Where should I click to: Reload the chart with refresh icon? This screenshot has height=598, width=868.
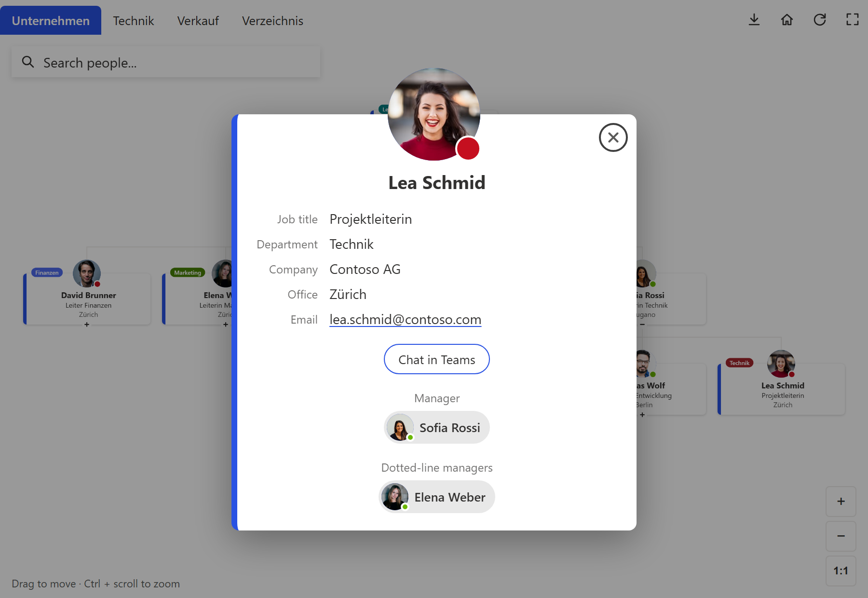tap(820, 20)
